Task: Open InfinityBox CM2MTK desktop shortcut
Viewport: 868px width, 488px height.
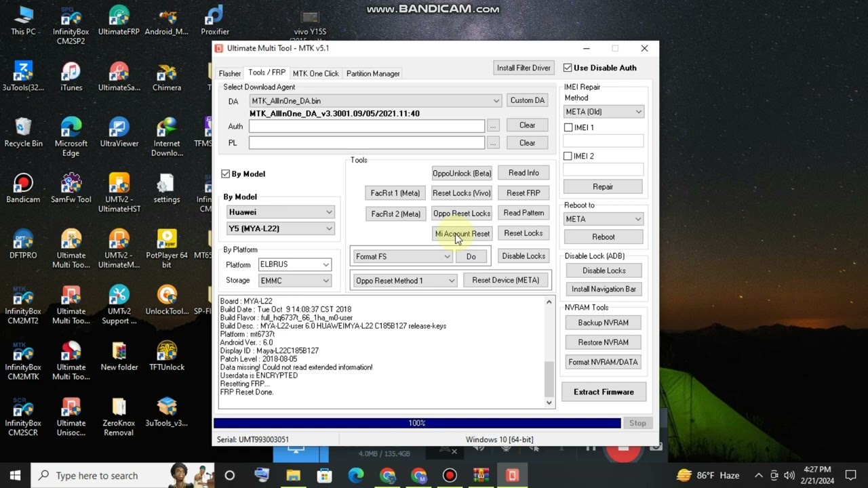Action: (23, 360)
